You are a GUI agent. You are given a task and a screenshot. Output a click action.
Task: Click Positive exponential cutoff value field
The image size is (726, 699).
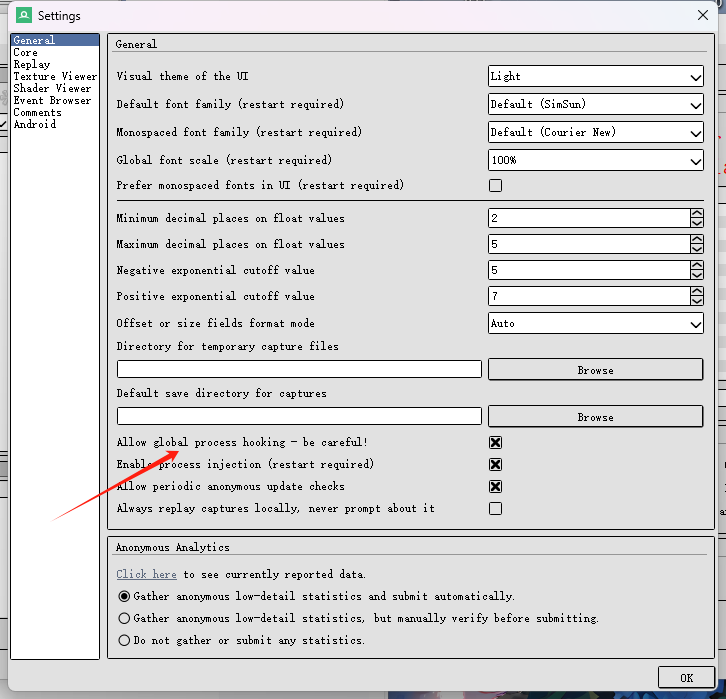[589, 296]
